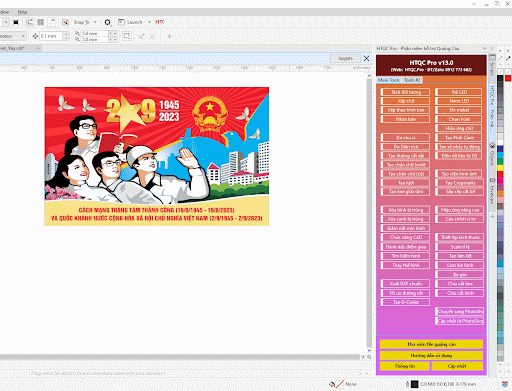This screenshot has height=391, width=512.
Task: Click the Chọn Font button
Action: point(459,119)
